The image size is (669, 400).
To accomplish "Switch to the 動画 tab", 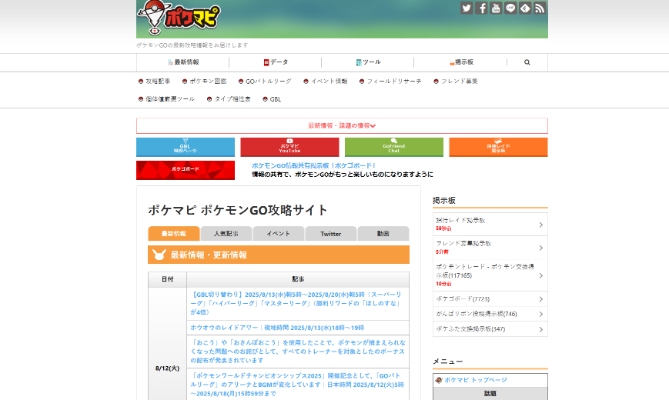I will (x=383, y=234).
